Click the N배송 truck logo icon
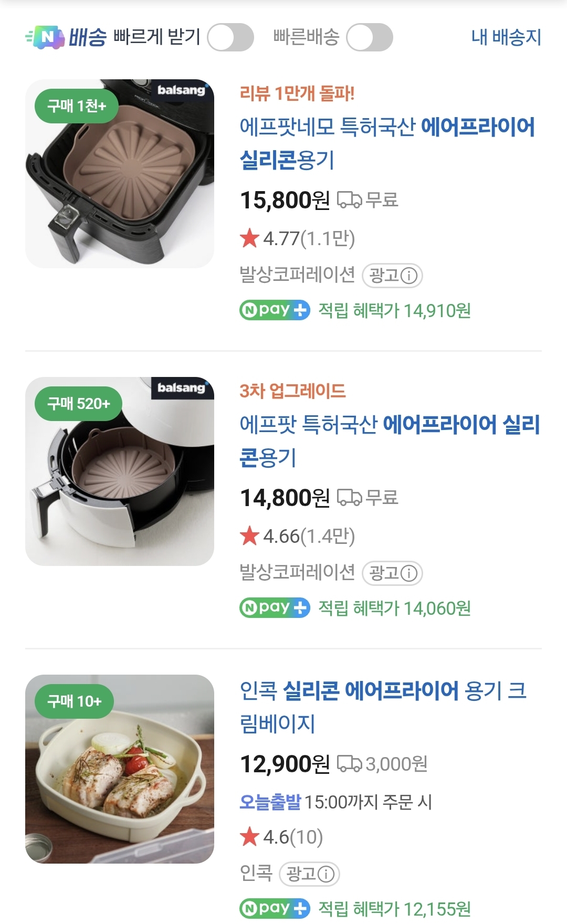The height and width of the screenshot is (924, 567). [x=46, y=37]
